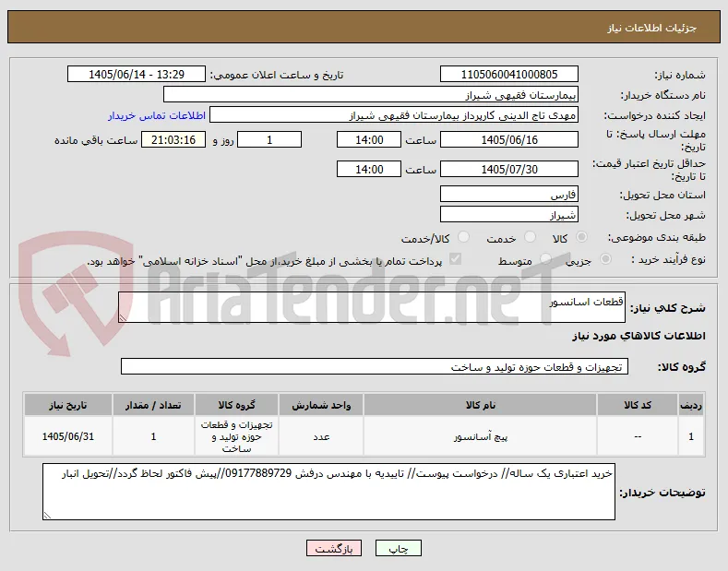The image size is (728, 571).
Task: Open the اطلاعات تماس خریدار link
Action: pyautogui.click(x=157, y=115)
